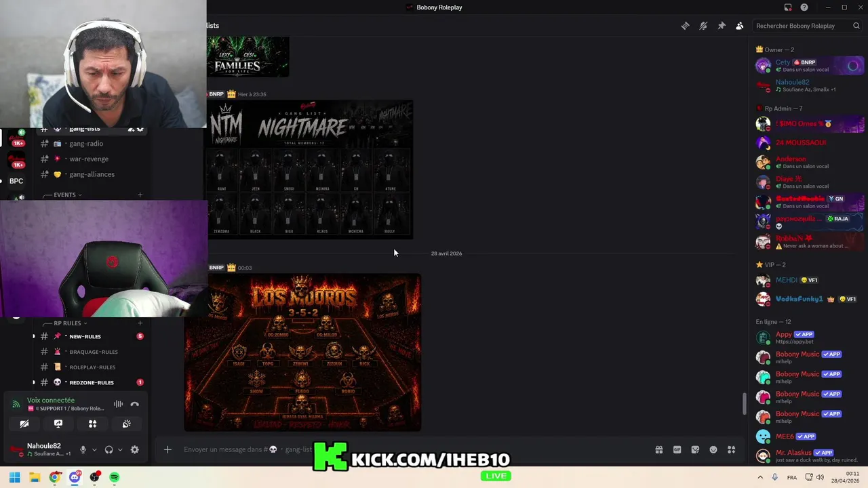This screenshot has height=488, width=868.
Task: Open member Cety in Owner list
Action: [x=810, y=66]
